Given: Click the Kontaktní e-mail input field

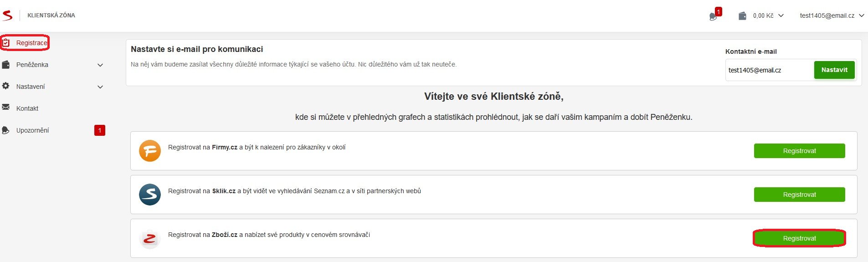Looking at the screenshot, I should click(x=770, y=70).
